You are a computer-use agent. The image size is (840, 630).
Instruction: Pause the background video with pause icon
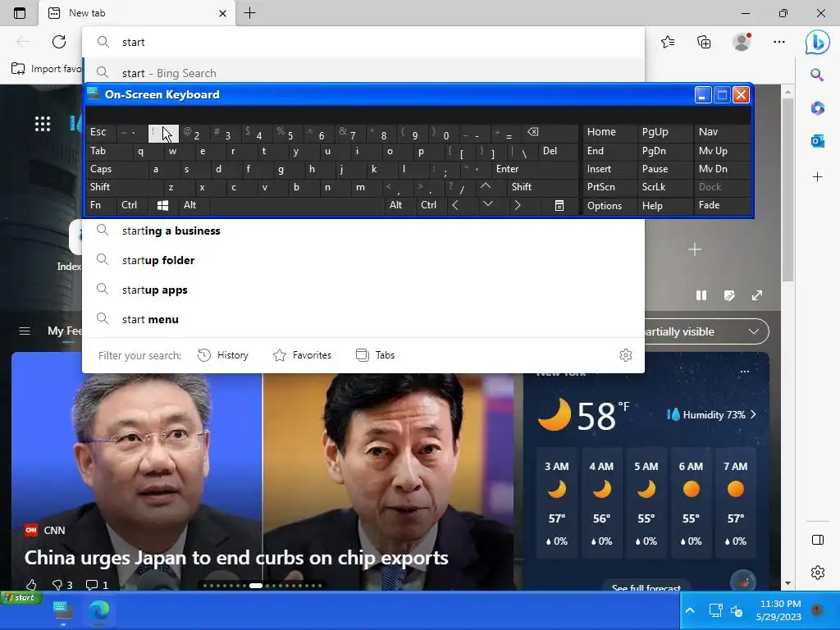coord(701,295)
